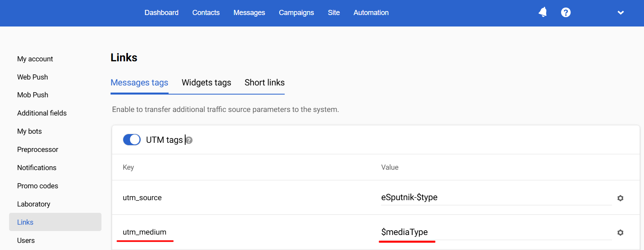
Task: Open the Campaigns menu item
Action: (296, 13)
